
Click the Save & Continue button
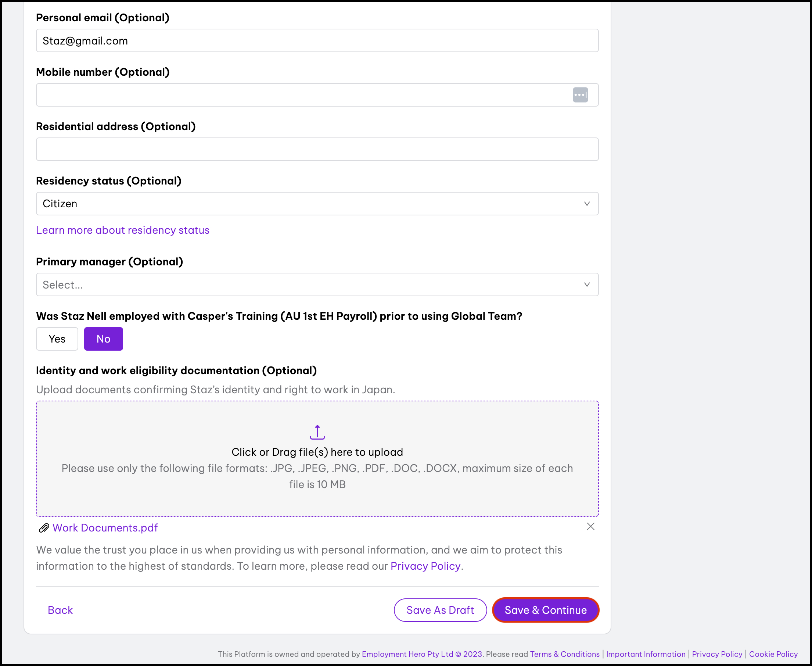pos(545,610)
